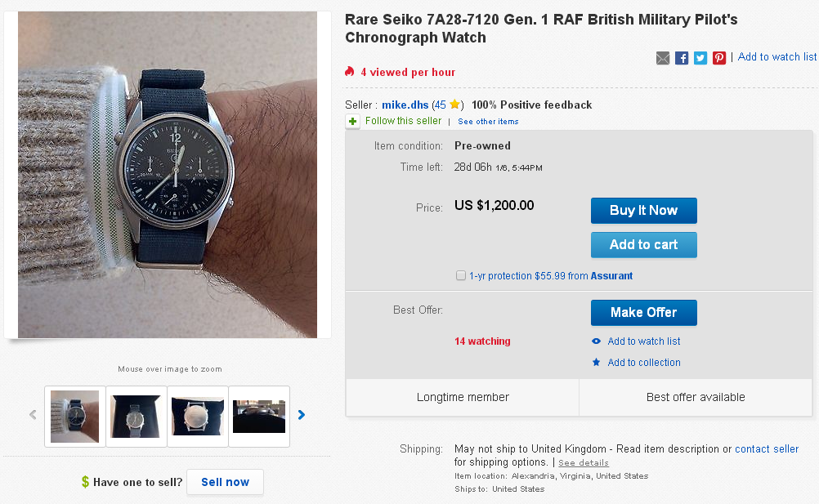
Task: Select the Best offer available tab
Action: [696, 398]
